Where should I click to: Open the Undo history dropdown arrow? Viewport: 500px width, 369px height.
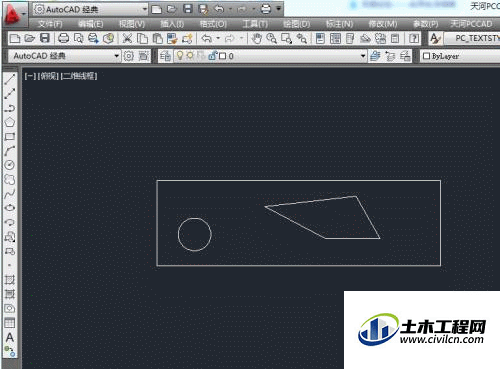218,38
